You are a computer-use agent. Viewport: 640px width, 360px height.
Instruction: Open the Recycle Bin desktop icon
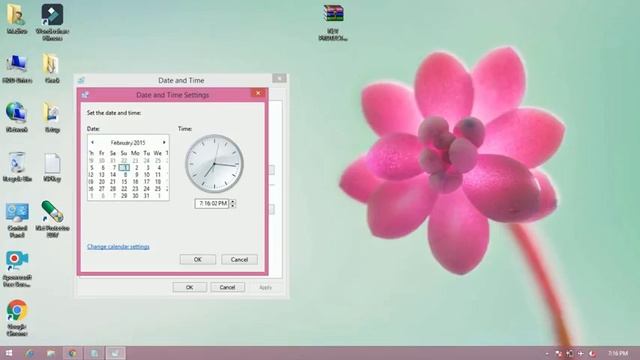tap(17, 167)
